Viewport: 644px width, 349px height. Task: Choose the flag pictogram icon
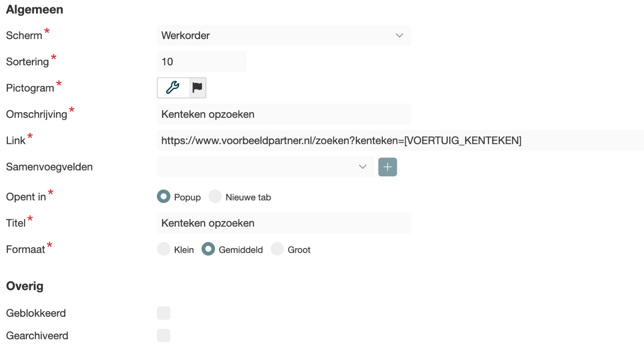(197, 88)
